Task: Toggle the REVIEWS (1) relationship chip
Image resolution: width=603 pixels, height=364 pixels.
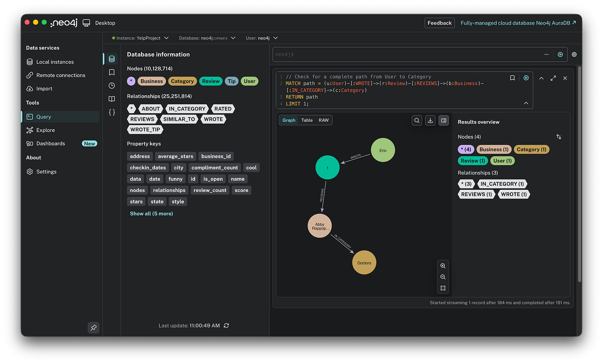Action: (476, 194)
